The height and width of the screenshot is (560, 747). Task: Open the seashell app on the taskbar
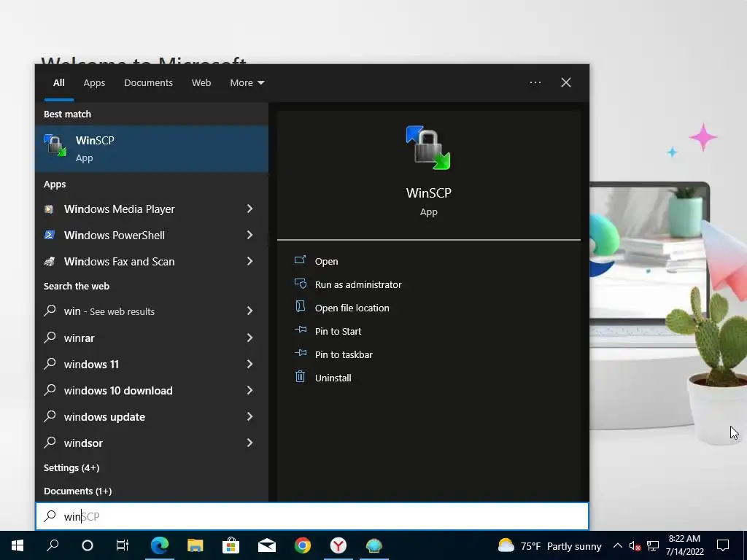coord(374,545)
